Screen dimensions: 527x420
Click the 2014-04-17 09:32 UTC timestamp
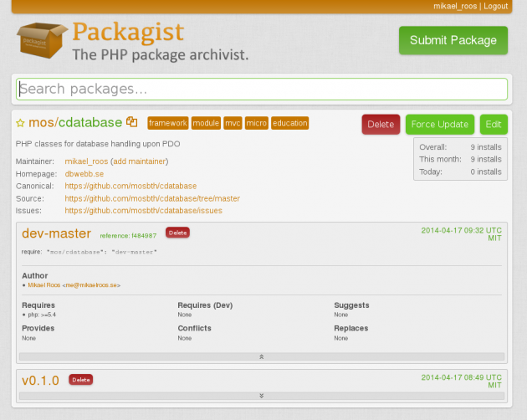pyautogui.click(x=461, y=230)
